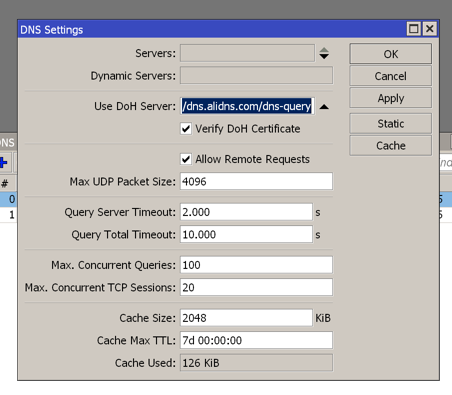Open the DNS Cache window

click(x=390, y=146)
